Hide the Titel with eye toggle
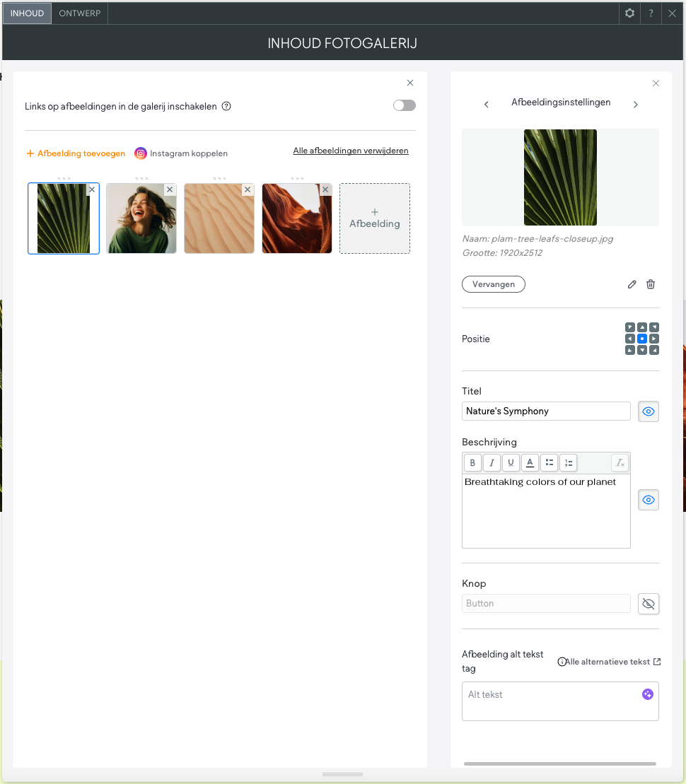This screenshot has height=784, width=686. 649,411
